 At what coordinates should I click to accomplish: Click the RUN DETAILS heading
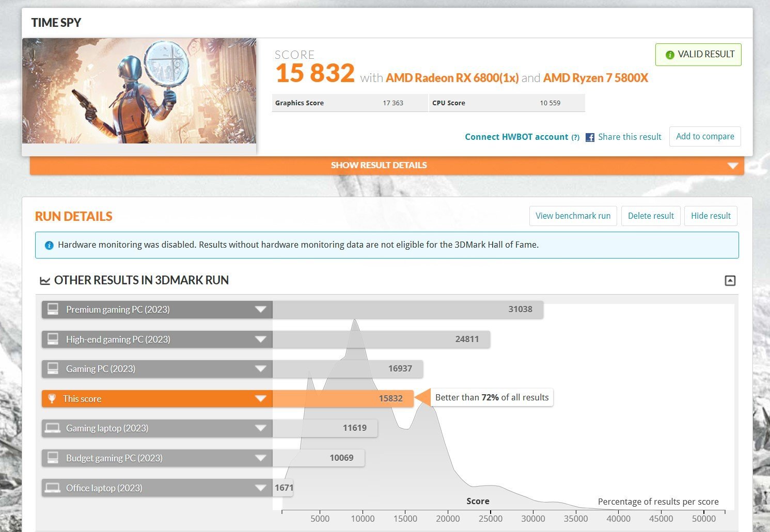point(74,216)
